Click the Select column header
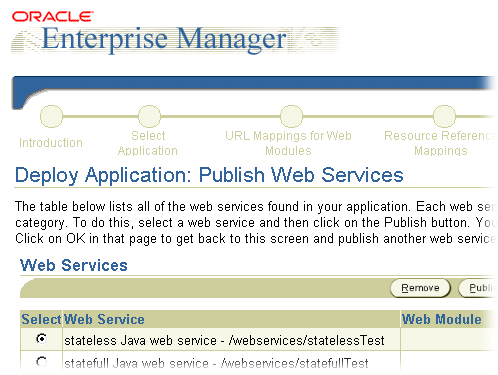 [x=41, y=319]
